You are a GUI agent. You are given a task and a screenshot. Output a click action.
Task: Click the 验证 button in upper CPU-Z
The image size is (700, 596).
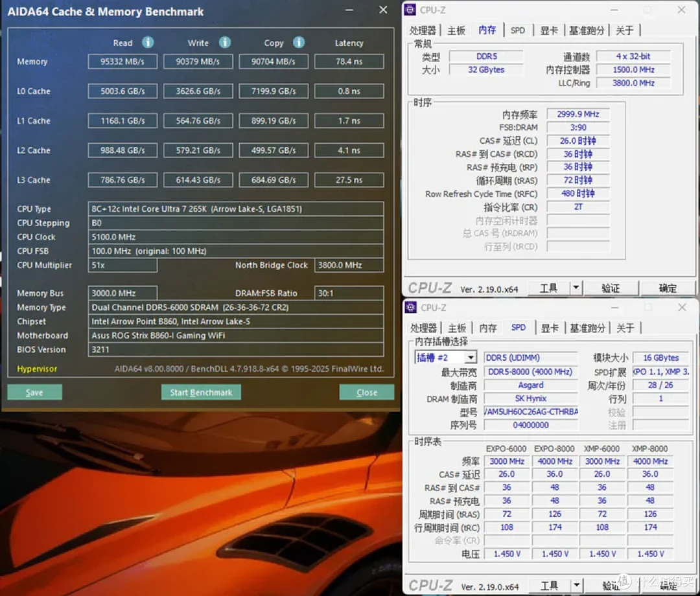click(x=611, y=288)
